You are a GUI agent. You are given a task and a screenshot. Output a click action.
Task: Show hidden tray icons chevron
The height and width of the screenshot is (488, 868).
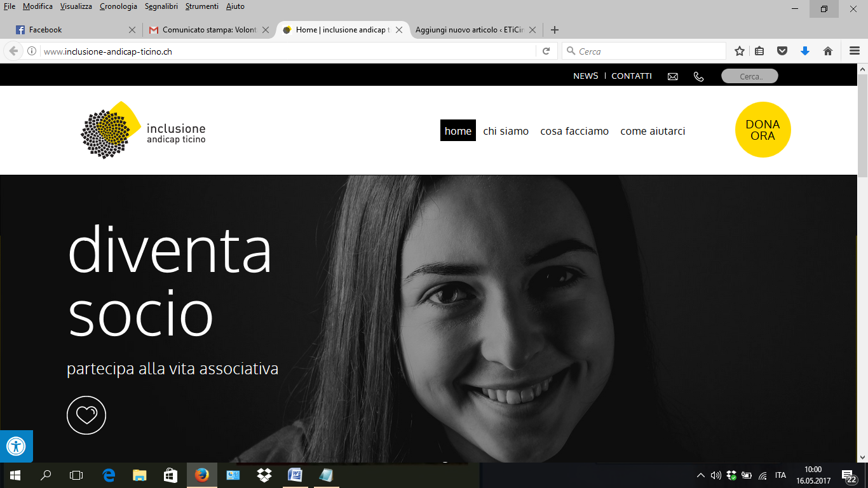click(700, 475)
